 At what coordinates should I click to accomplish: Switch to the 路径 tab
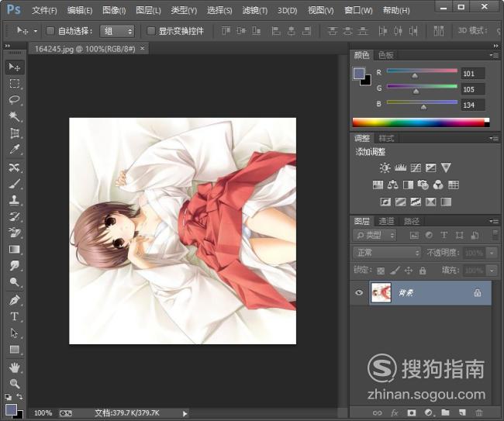point(412,221)
